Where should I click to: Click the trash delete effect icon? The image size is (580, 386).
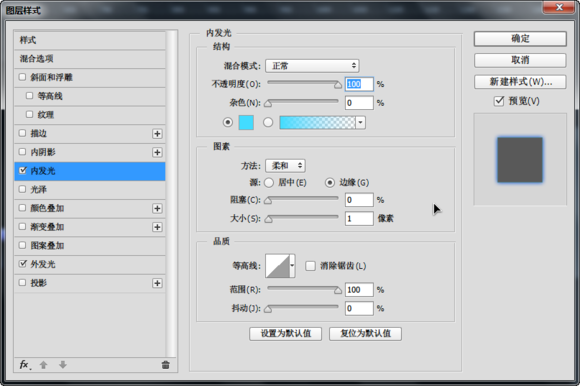click(165, 365)
